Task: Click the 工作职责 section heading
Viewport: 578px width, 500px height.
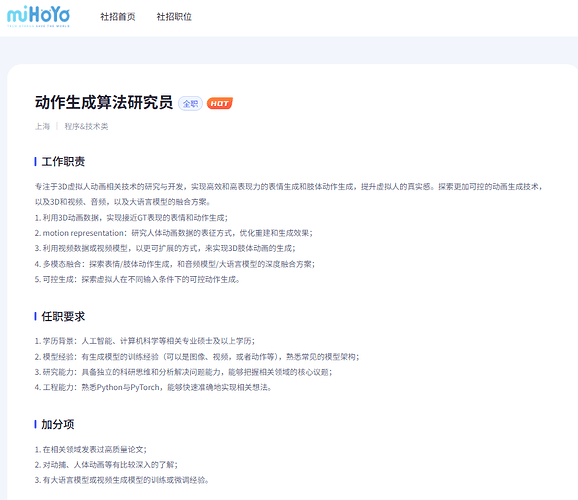Action: 63,162
